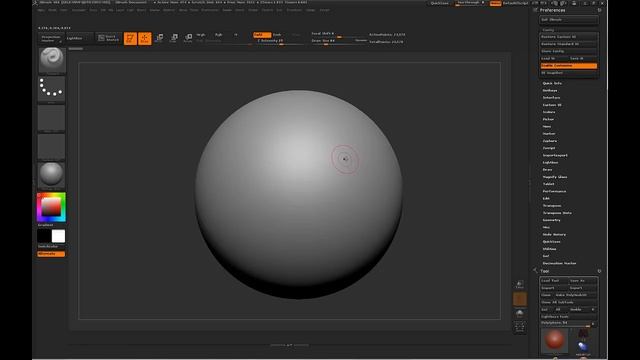Open the empty Alpha slot

[51, 118]
